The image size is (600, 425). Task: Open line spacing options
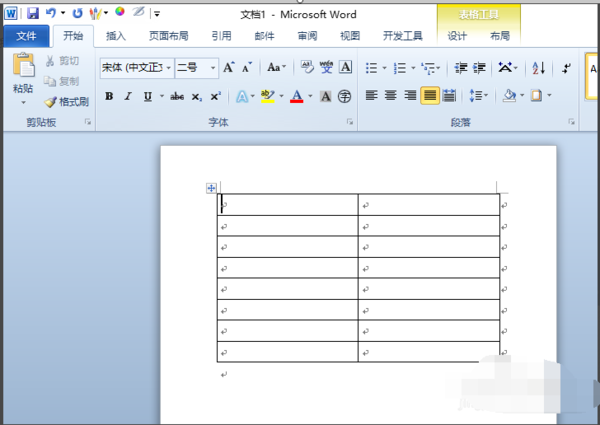pos(476,95)
